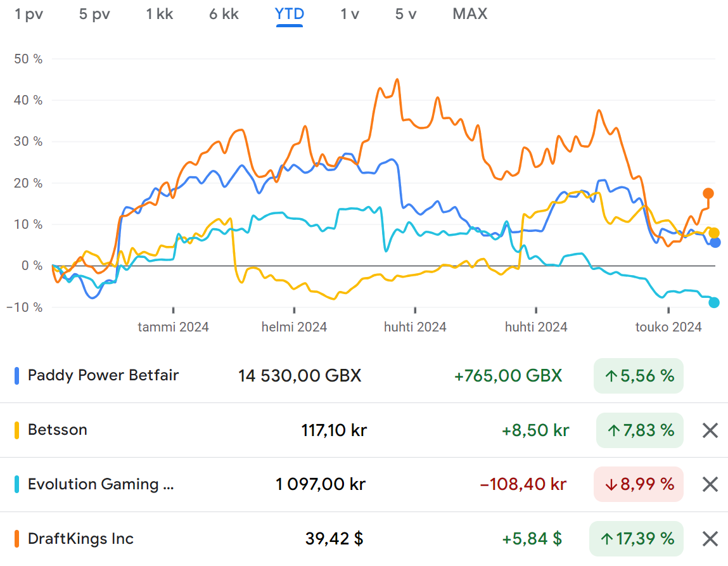
Task: Click the +17,39 % DraftKings change badge
Action: [x=636, y=539]
